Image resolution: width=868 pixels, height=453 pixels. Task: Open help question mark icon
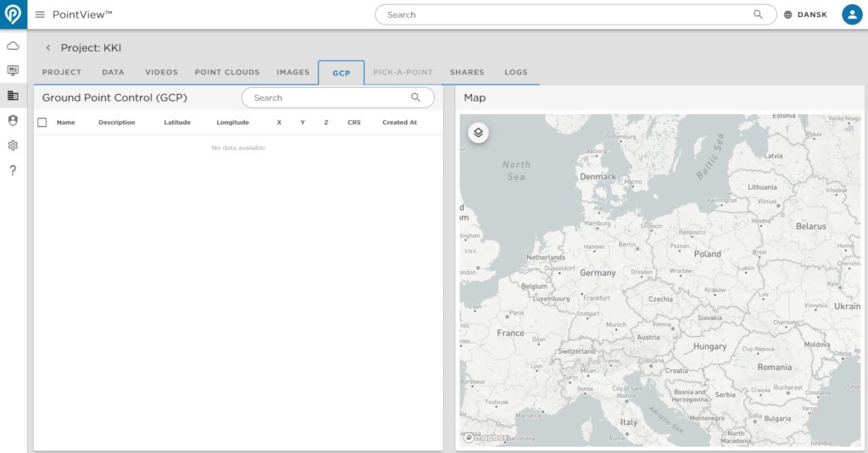[13, 171]
